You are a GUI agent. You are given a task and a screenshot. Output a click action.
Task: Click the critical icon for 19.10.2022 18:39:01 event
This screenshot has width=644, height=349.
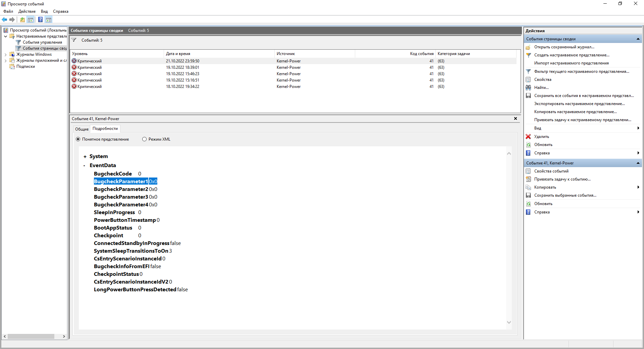[74, 67]
